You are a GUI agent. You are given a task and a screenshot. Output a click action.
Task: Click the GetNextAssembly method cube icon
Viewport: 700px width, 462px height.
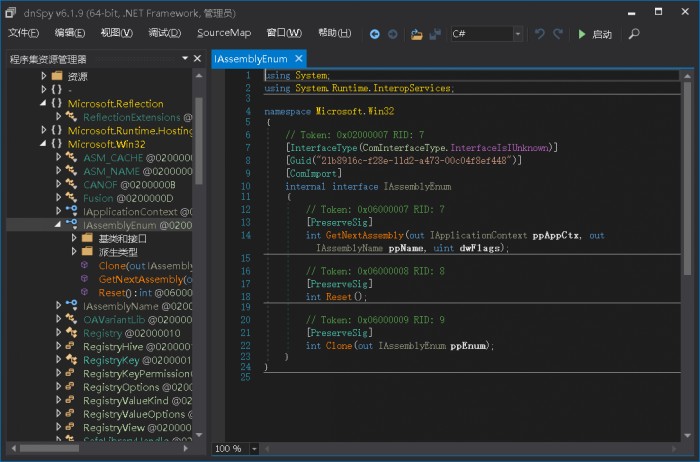pos(84,279)
